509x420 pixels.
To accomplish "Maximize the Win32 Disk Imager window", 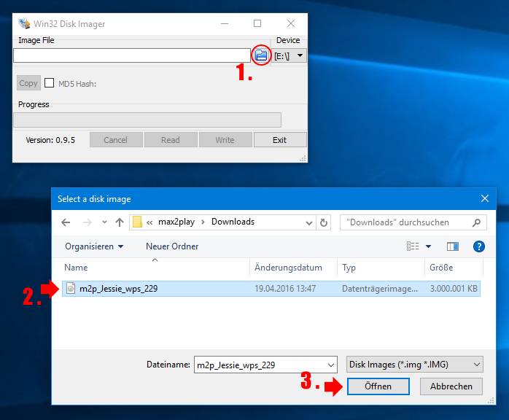I will tap(257, 23).
